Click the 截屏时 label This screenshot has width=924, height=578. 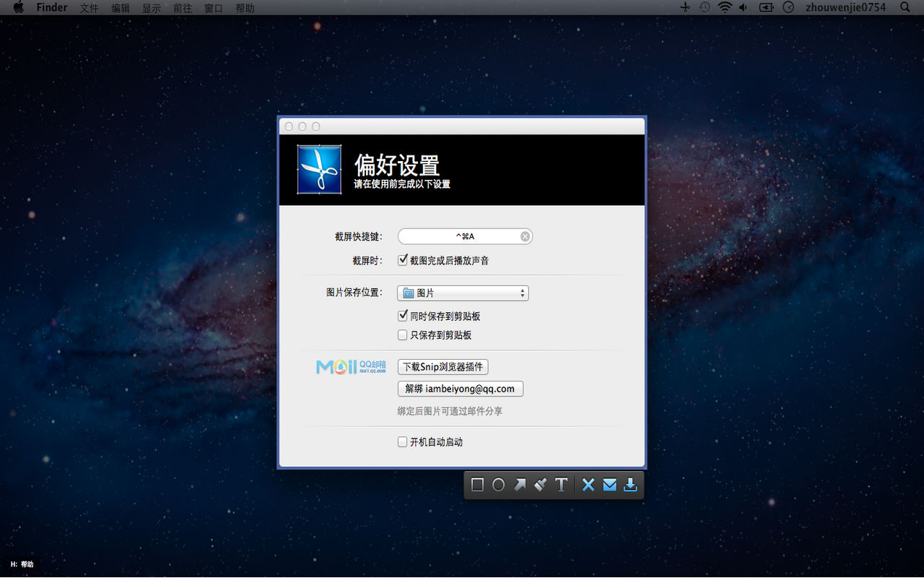[367, 260]
